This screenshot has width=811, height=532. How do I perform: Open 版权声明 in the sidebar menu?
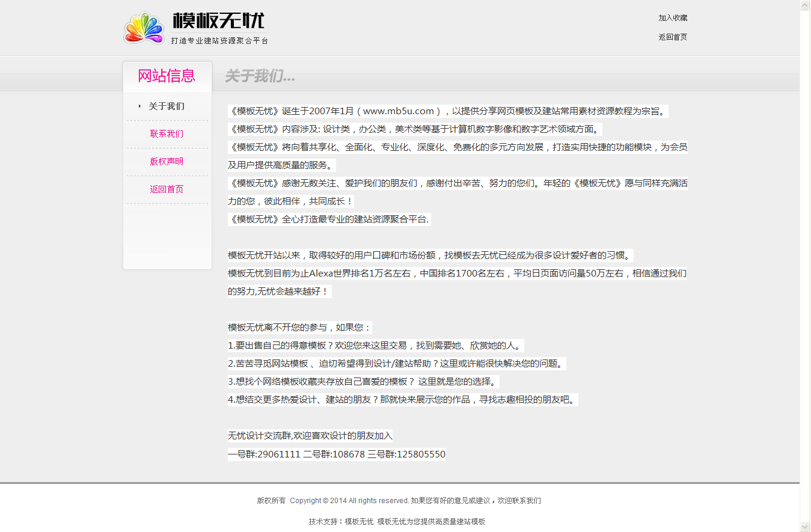pyautogui.click(x=167, y=162)
